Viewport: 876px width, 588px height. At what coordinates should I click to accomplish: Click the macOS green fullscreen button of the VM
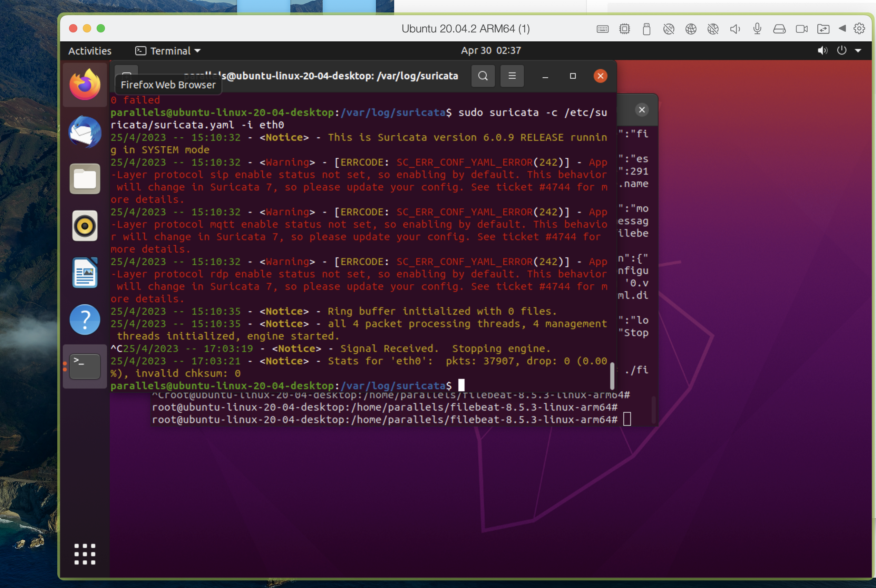(x=101, y=29)
